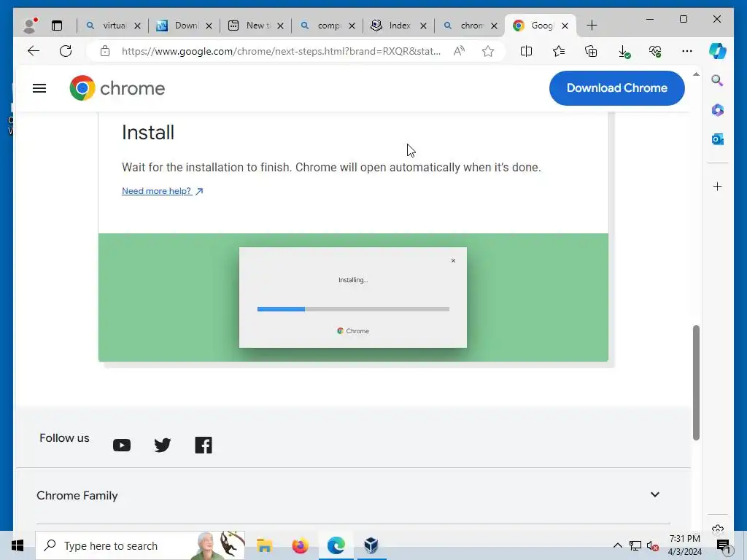Open the Favorites list
747x560 pixels.
pos(559,51)
